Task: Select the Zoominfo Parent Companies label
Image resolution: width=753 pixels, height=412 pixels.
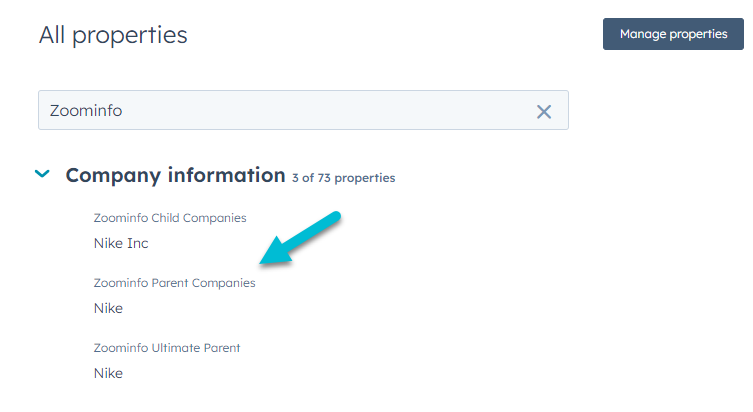Action: tap(174, 283)
